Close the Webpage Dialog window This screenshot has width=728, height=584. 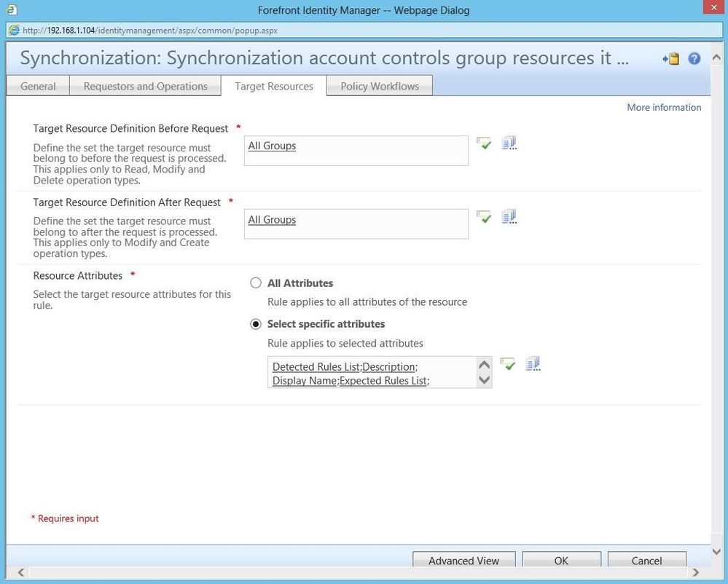coord(715,7)
